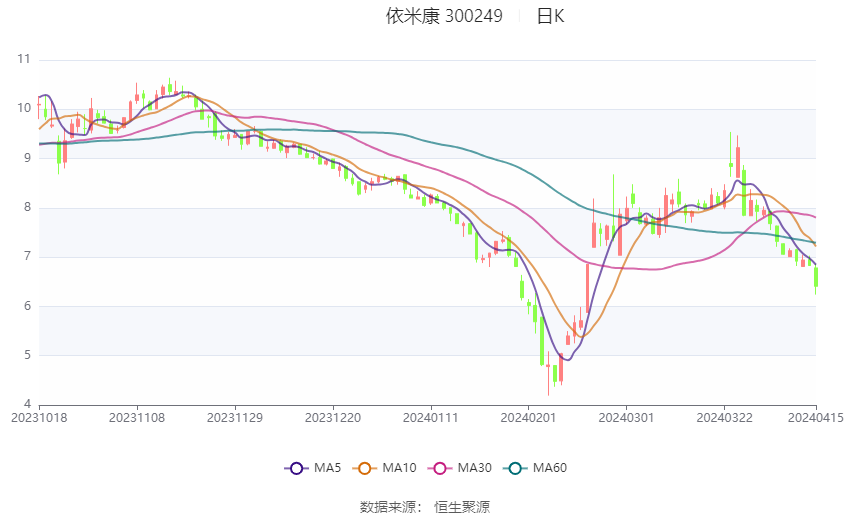Toggle the MA60 teal legend marker
This screenshot has height=517, width=850.
point(515,468)
